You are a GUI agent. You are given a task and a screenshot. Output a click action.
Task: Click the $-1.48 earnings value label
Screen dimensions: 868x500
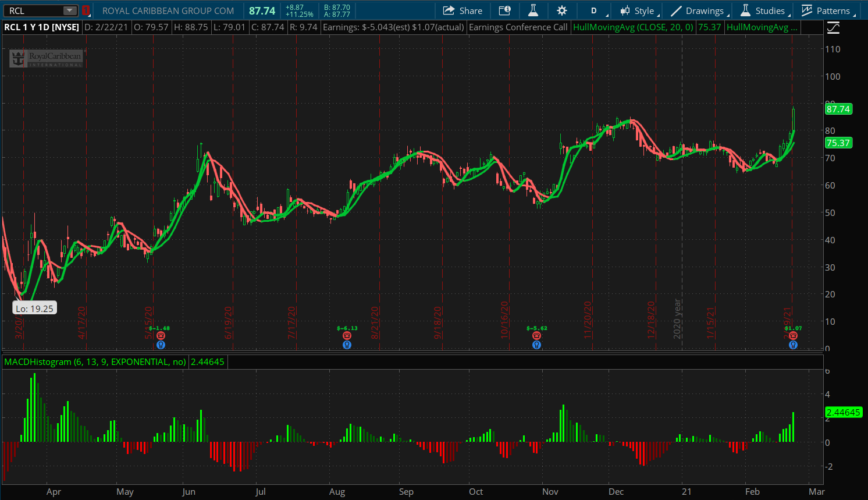[159, 328]
